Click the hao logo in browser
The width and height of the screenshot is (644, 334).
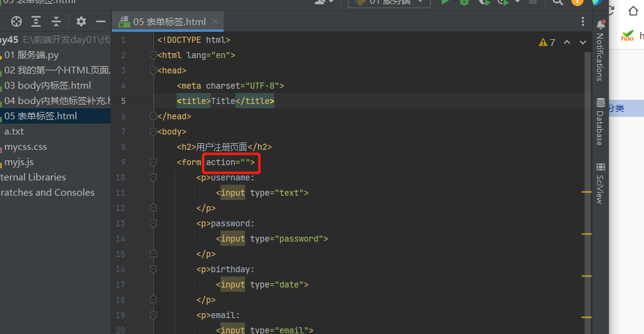[627, 35]
